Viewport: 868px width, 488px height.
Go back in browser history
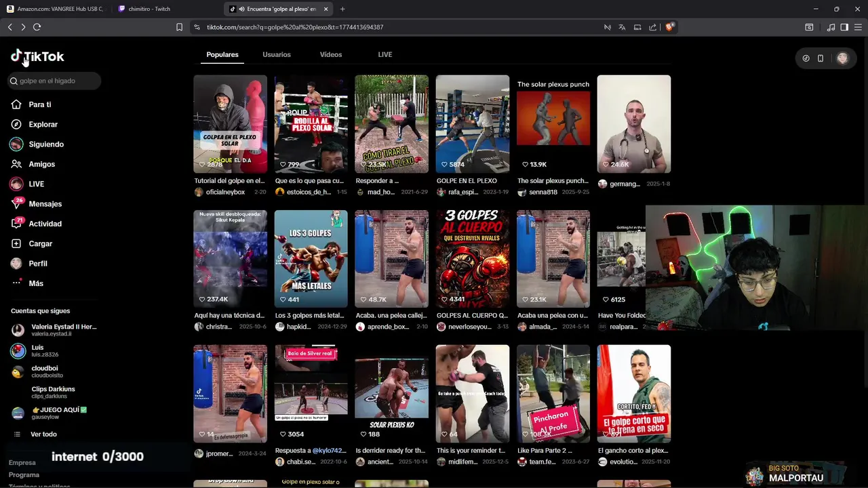(x=9, y=27)
